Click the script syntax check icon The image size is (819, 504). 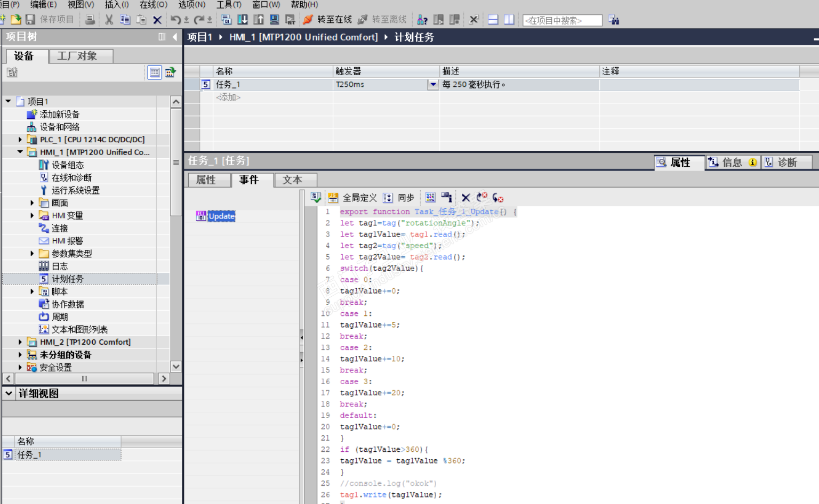316,198
